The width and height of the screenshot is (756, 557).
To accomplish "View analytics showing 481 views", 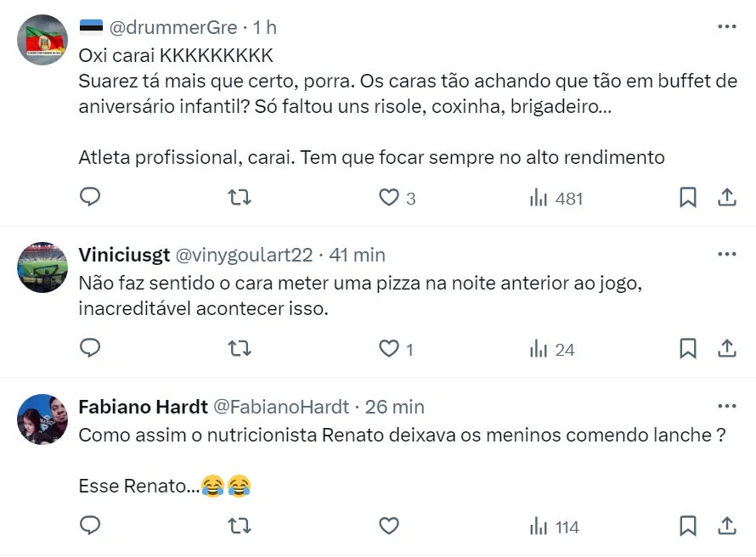I will pos(556,198).
